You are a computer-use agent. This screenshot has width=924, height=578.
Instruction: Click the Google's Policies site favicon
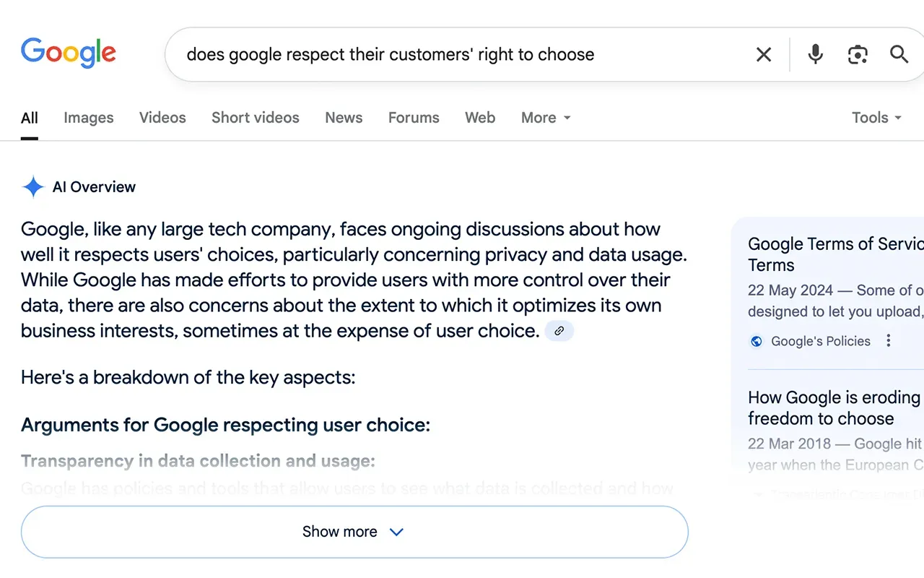pos(756,341)
